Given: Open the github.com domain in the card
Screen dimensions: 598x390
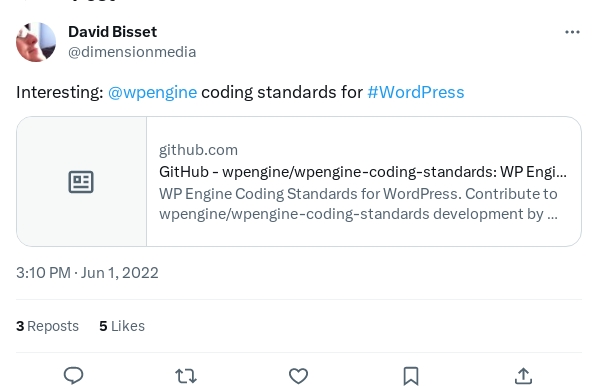Looking at the screenshot, I should click(198, 150).
